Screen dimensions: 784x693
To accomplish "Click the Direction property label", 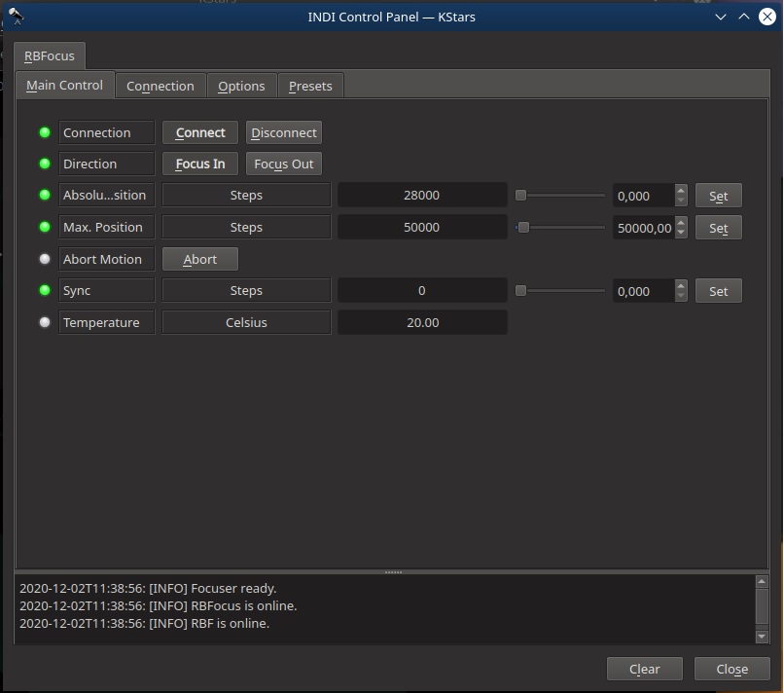I will (106, 164).
